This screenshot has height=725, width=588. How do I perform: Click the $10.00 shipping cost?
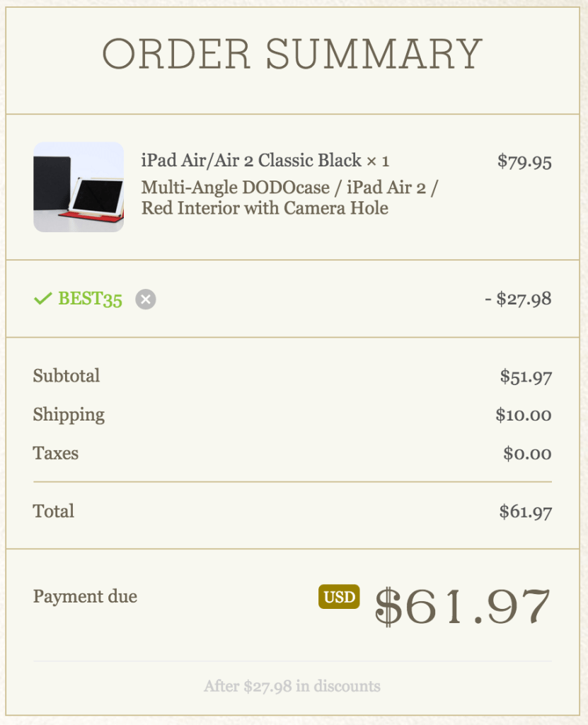coord(524,415)
